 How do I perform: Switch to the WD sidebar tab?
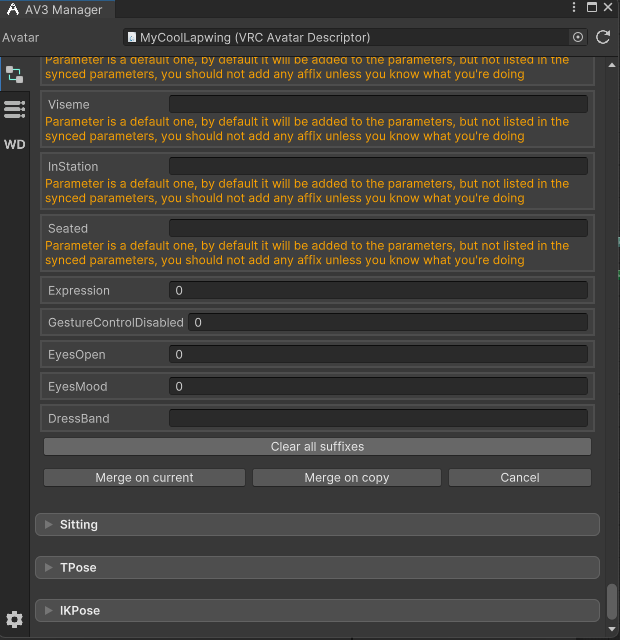(14, 144)
